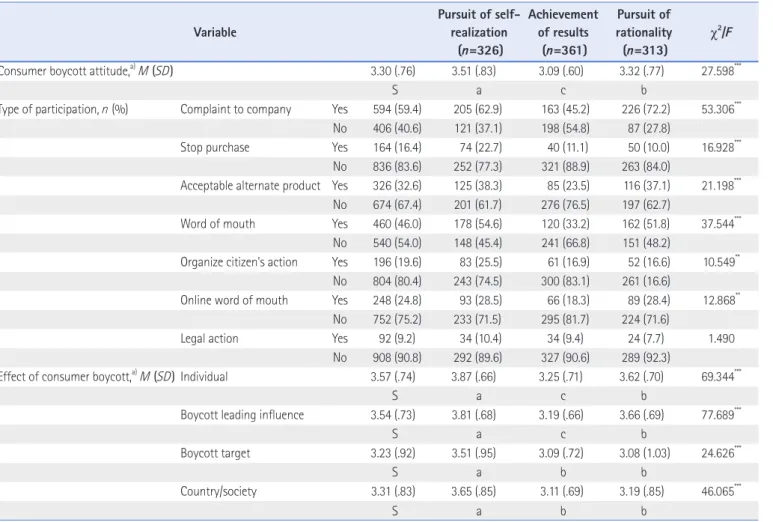This screenshot has height=522, width=773.
Task: Select "Yes" in the Legal action row
Action: 339,339
